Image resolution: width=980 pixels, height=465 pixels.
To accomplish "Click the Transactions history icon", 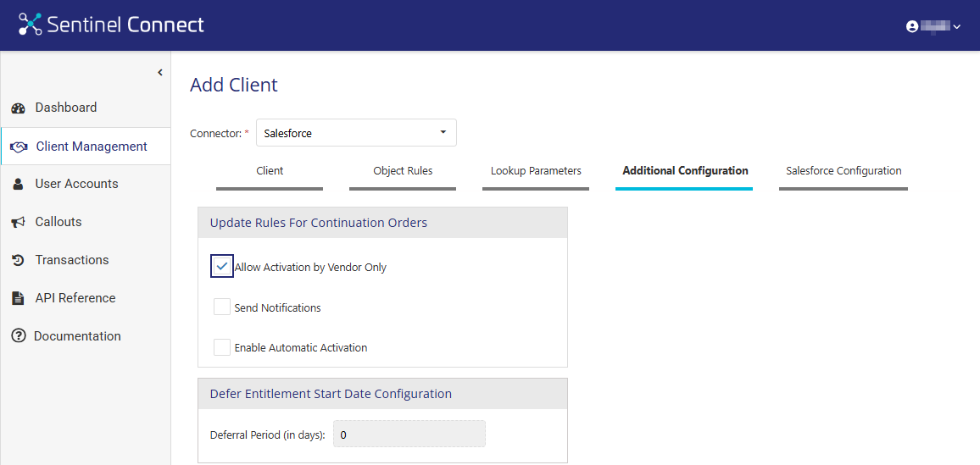I will [18, 260].
